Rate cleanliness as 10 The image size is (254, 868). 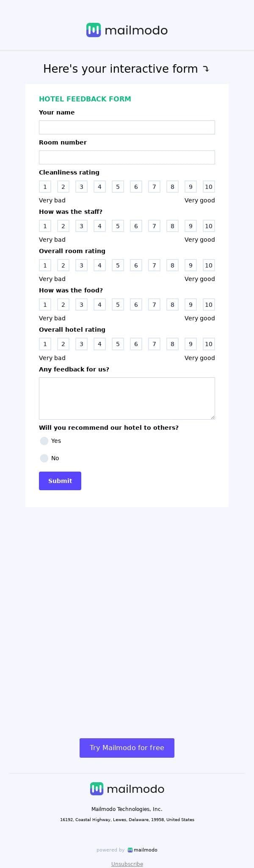point(209,187)
